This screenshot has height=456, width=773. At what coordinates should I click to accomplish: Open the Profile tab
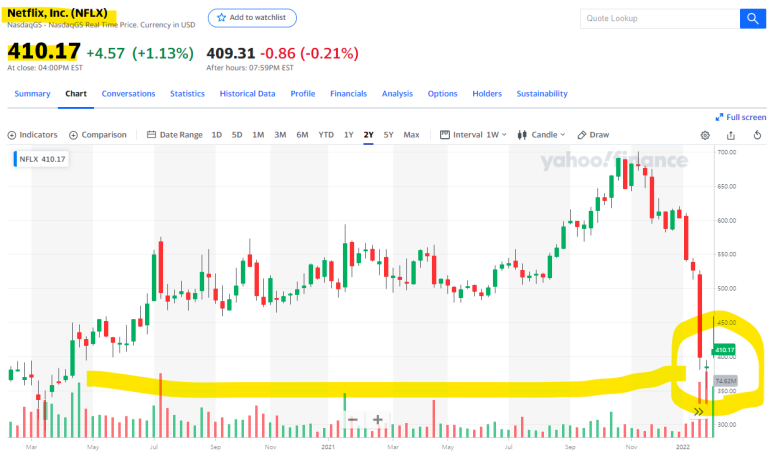pos(303,94)
